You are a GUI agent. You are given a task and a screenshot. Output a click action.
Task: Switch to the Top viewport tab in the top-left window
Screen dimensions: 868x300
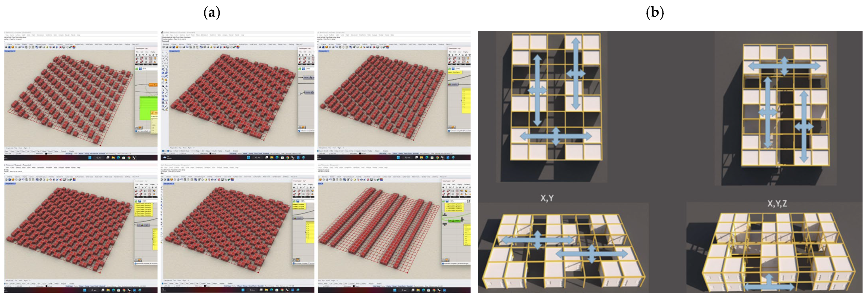16,148
